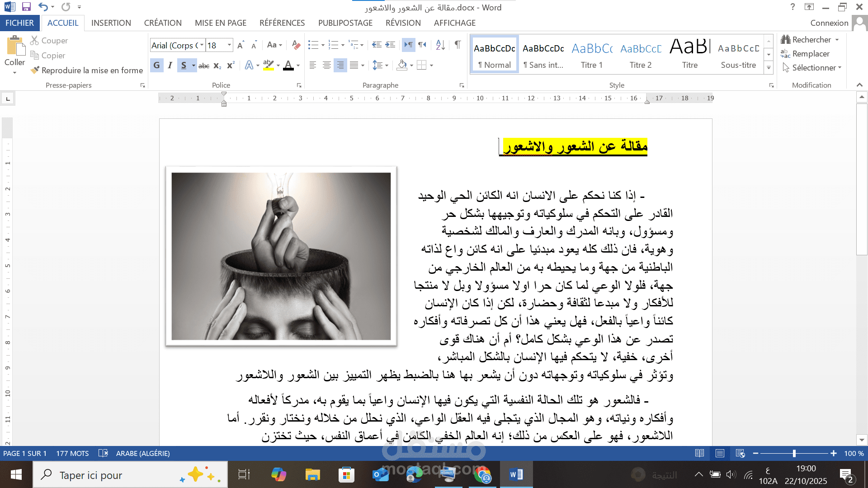Open File Explorer from the taskbar
The height and width of the screenshot is (488, 868).
tap(312, 475)
